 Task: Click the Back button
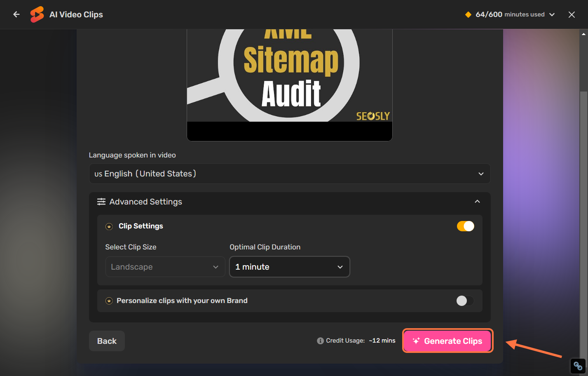[107, 341]
